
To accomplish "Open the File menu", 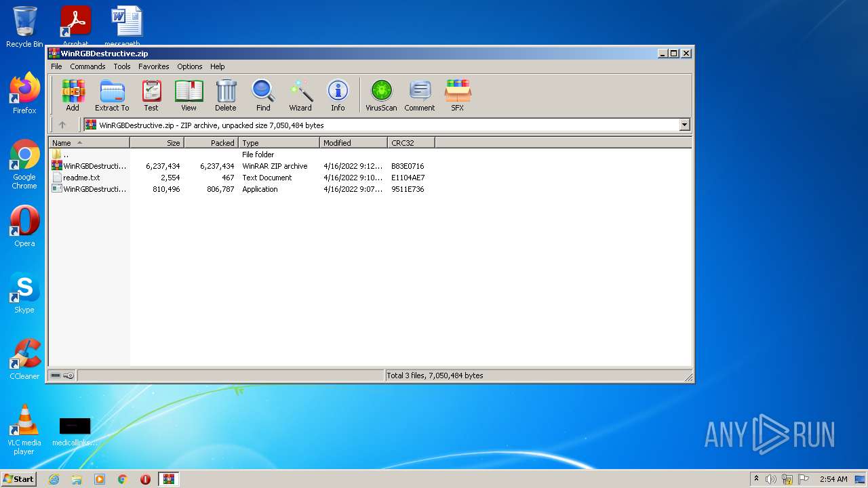I will coord(56,66).
